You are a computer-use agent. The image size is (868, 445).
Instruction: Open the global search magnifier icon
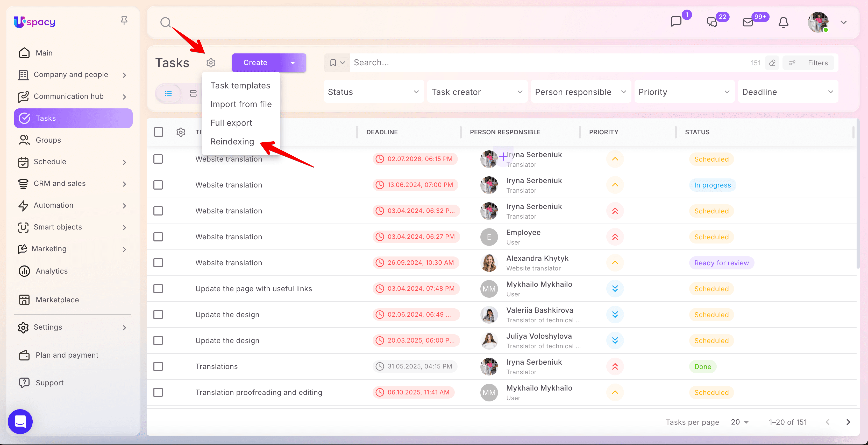click(x=166, y=23)
